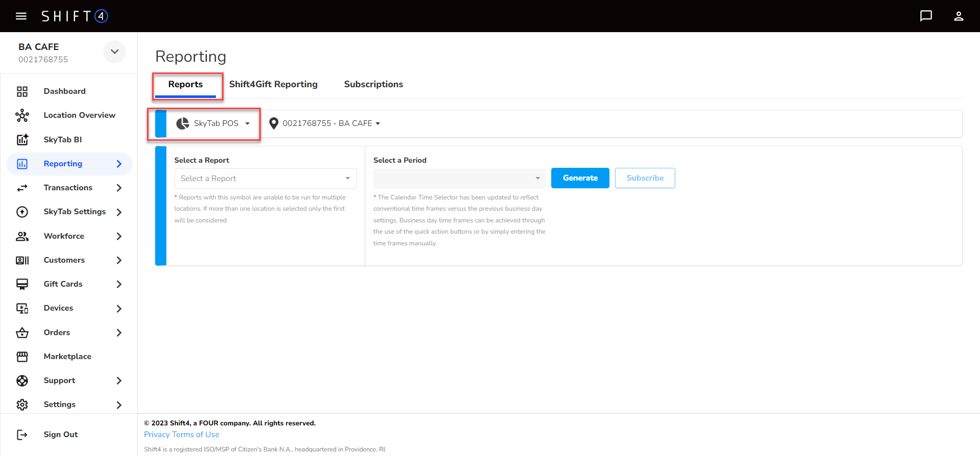This screenshot has height=456, width=980.
Task: Open the Select a Report dropdown
Action: 265,179
